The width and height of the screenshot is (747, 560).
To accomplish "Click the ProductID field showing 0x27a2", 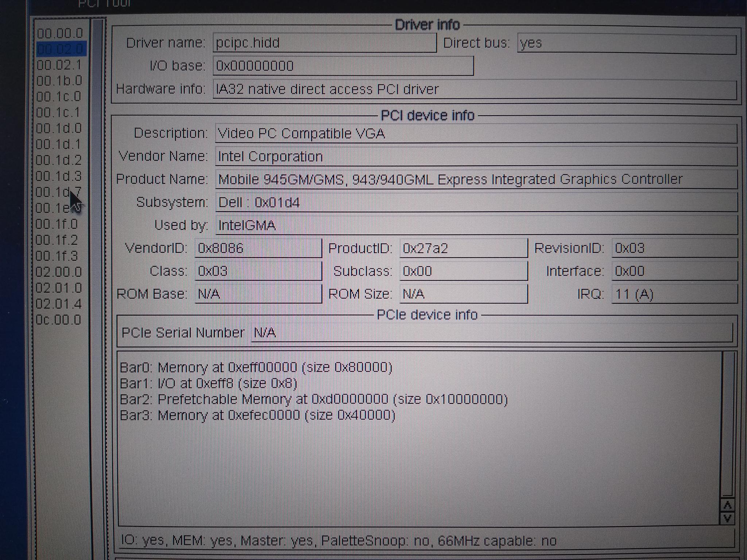I will tap(463, 249).
